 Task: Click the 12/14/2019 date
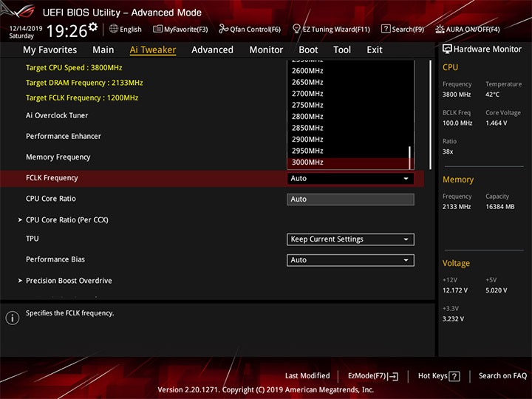[26, 29]
